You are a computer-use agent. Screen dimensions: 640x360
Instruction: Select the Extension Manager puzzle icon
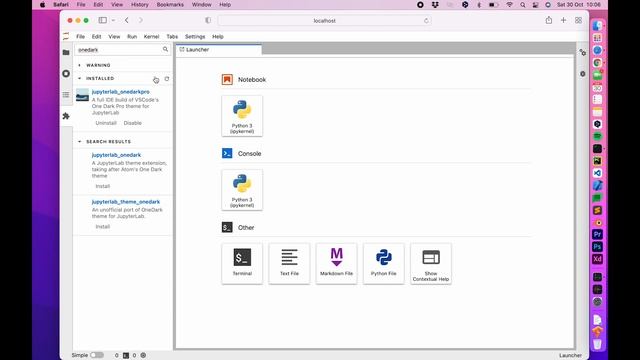66,116
